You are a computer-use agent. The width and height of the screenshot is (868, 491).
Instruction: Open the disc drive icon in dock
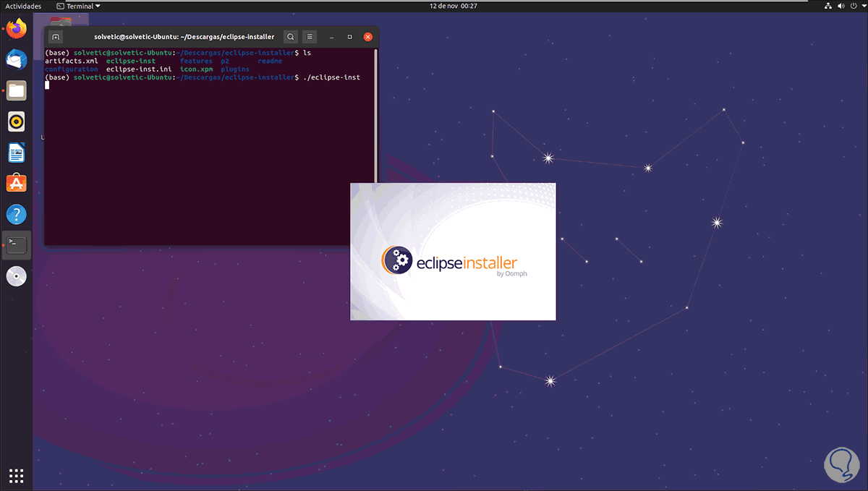(16, 276)
